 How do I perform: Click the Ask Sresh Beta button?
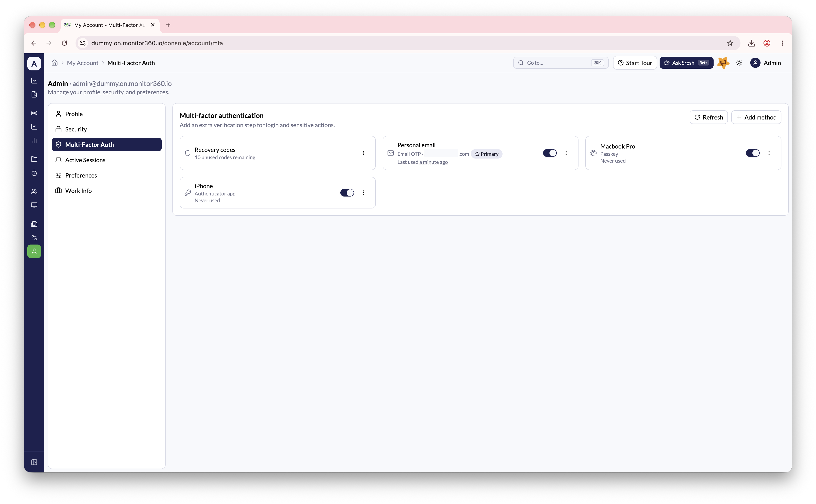tap(686, 63)
